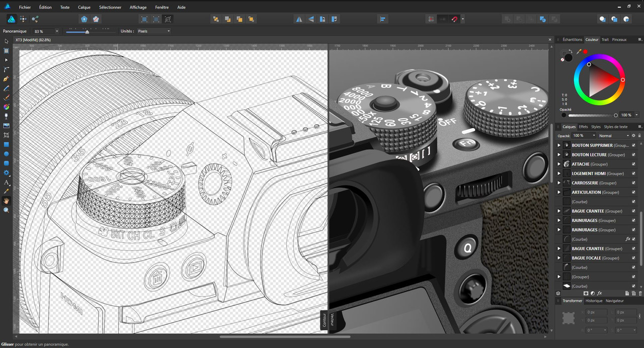Click the Flip Horizontal toolbar icon

[x=299, y=19]
